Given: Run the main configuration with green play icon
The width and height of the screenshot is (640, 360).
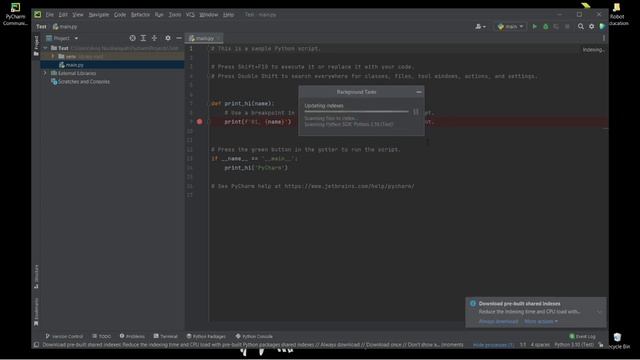Looking at the screenshot, I should pyautogui.click(x=535, y=27).
